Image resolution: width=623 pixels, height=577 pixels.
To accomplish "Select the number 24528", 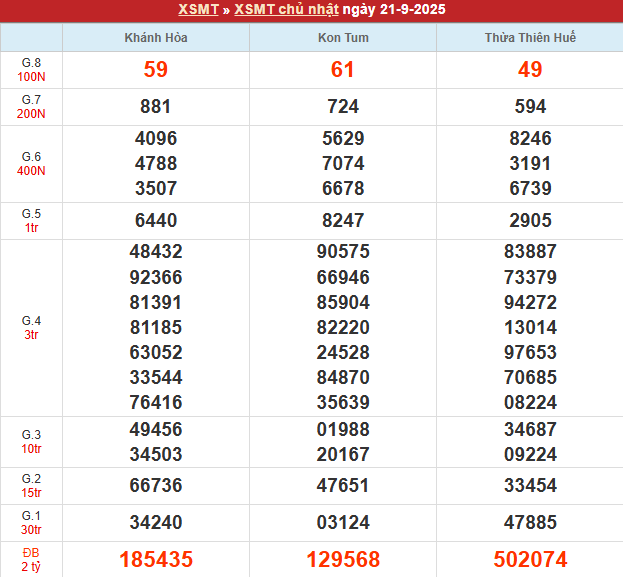I will pos(343,353).
